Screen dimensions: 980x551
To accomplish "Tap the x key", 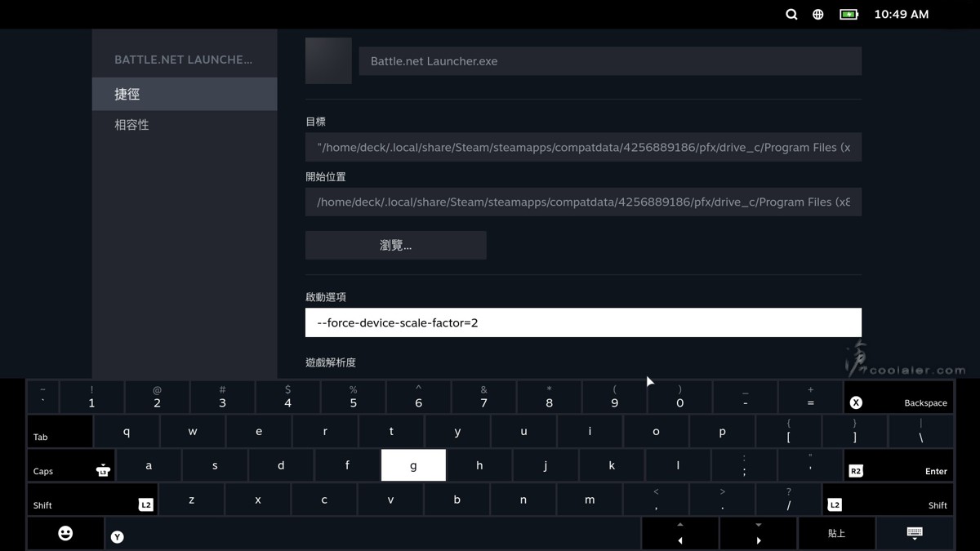I will pos(258,499).
